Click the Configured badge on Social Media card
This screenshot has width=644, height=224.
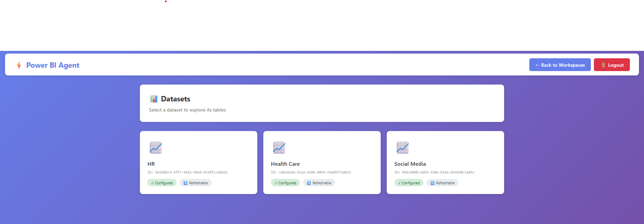pos(409,183)
